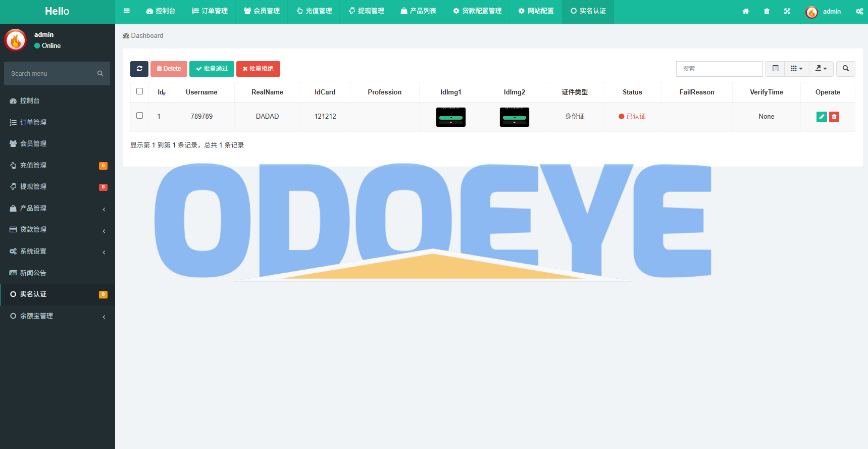Open the export data dropdown

tap(822, 69)
